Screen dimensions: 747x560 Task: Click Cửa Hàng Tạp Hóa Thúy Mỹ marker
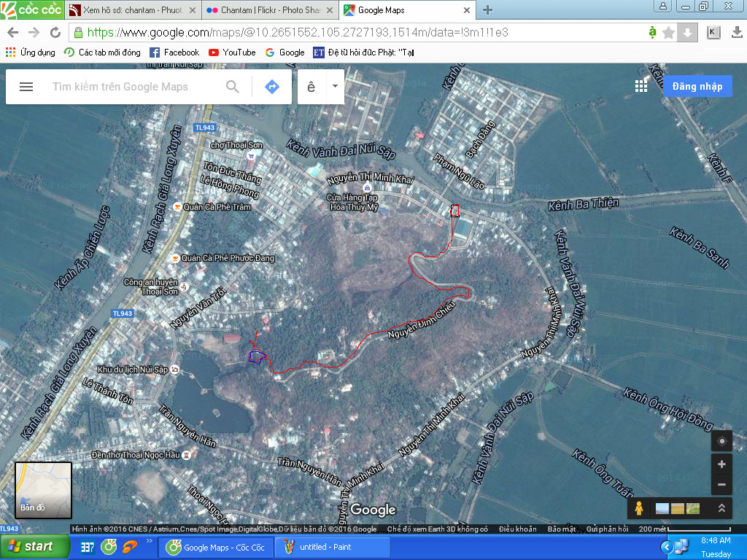367,187
